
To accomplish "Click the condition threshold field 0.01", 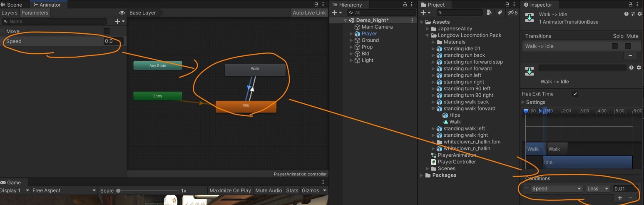I will coord(625,189).
